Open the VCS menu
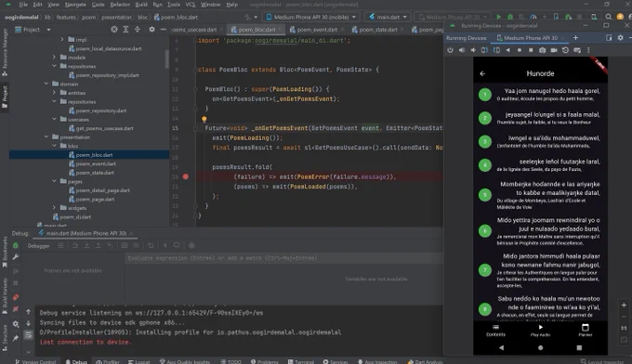This screenshot has width=632, height=364. click(191, 5)
